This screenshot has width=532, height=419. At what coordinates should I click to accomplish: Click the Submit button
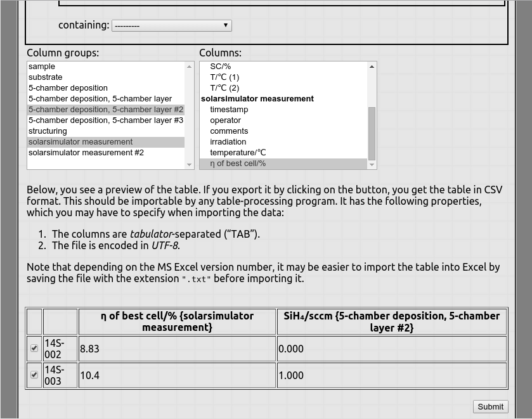coord(490,406)
